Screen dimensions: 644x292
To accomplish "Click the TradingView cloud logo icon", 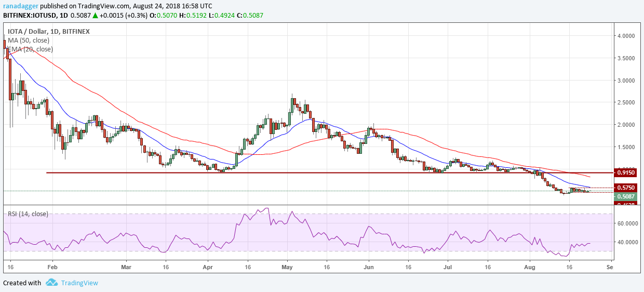I will [x=51, y=283].
